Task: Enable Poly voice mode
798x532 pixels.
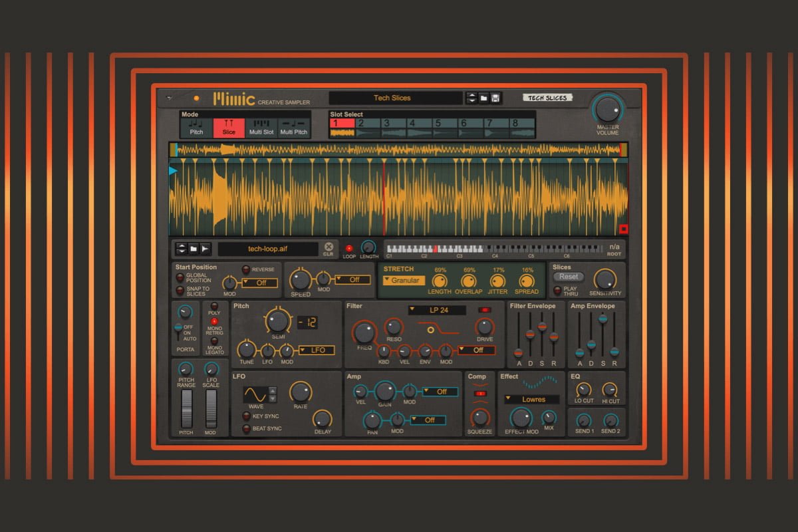Action: click(x=214, y=307)
